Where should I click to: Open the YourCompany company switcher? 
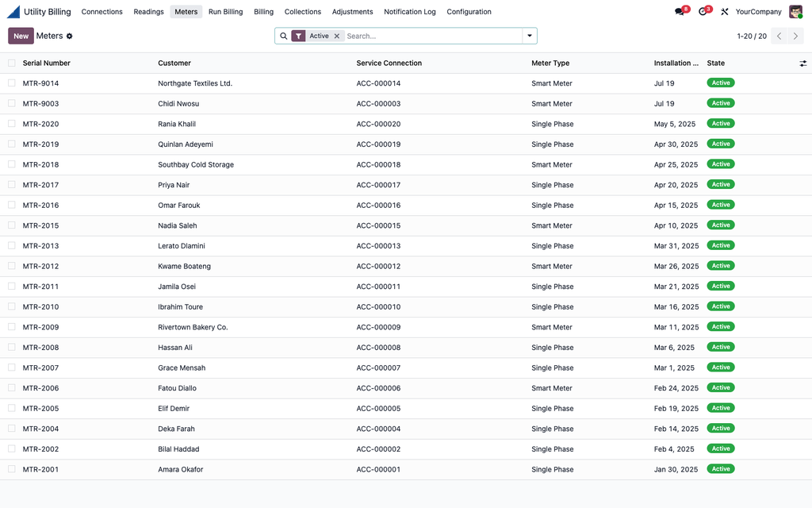(758, 11)
